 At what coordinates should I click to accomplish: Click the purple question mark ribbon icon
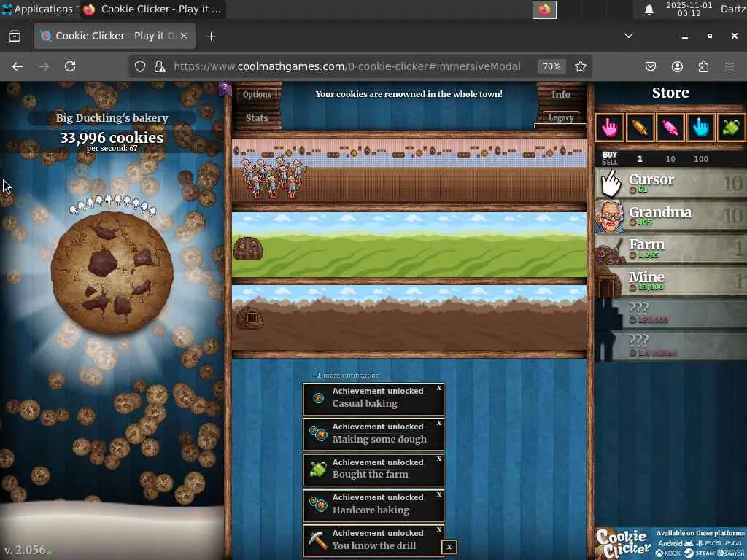pyautogui.click(x=225, y=88)
